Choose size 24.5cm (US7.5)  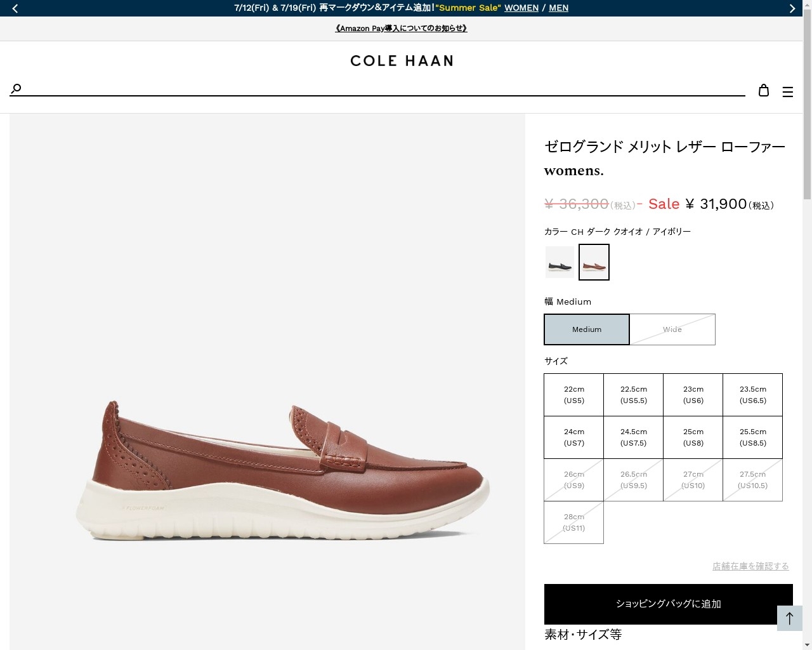(x=634, y=437)
